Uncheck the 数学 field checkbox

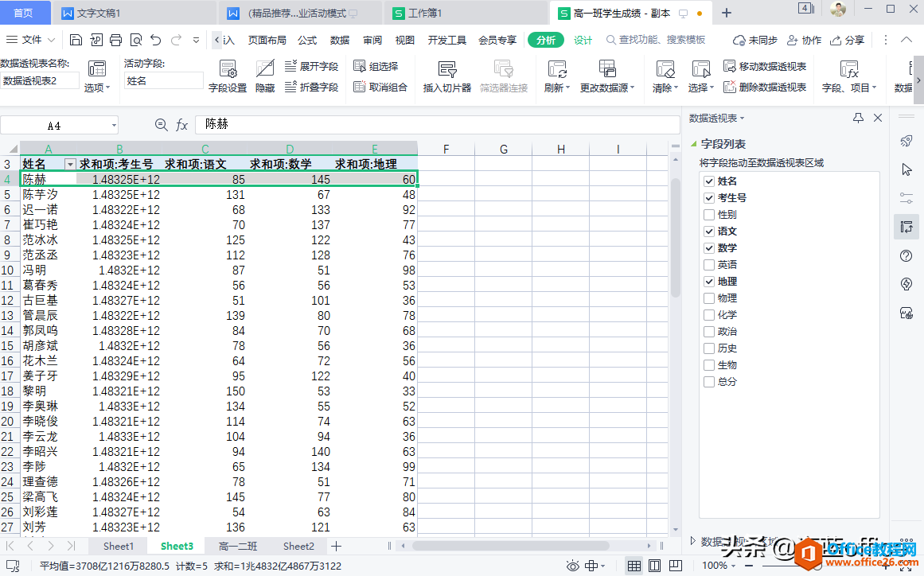[709, 248]
